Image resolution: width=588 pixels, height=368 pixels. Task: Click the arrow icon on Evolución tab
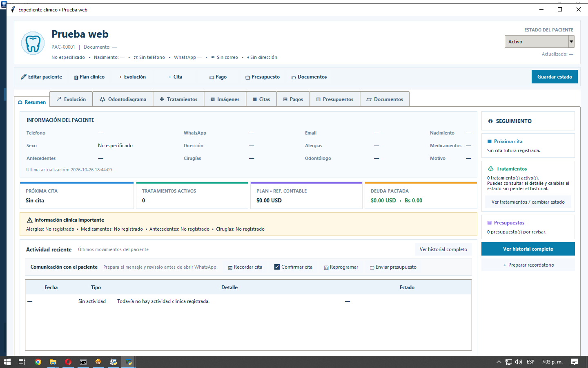point(59,99)
